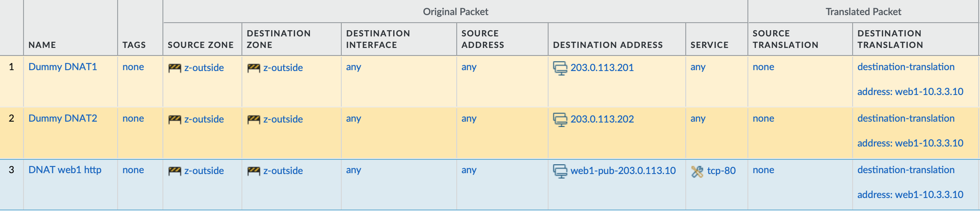
Task: Click service tools icon beside tcp-80
Action: tap(697, 171)
